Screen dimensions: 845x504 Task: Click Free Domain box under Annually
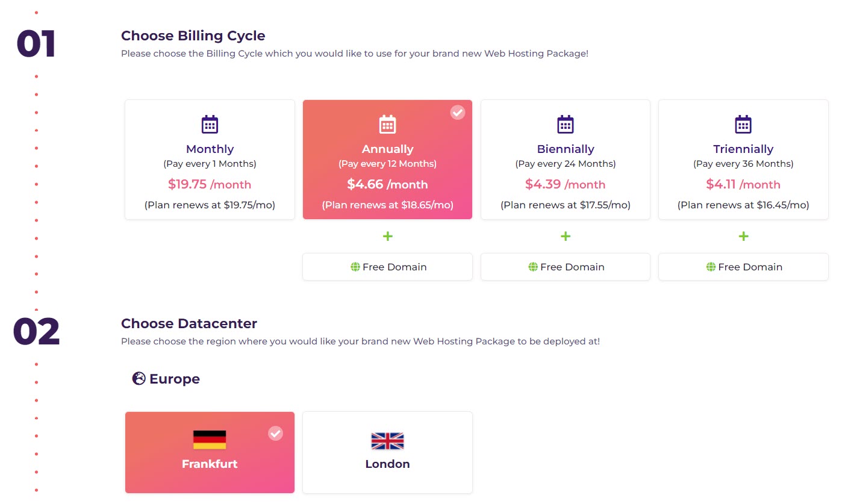click(387, 267)
